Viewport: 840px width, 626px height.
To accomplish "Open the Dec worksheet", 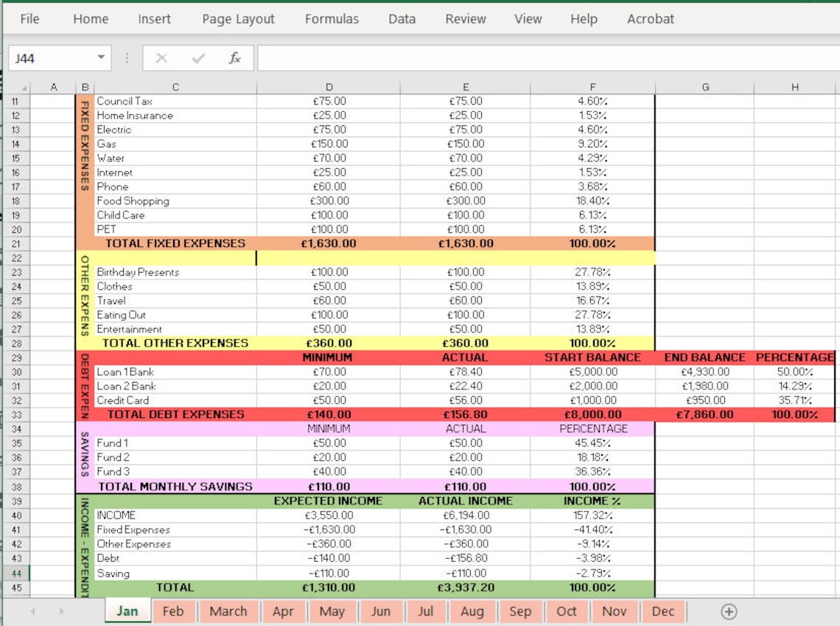I will tap(662, 611).
